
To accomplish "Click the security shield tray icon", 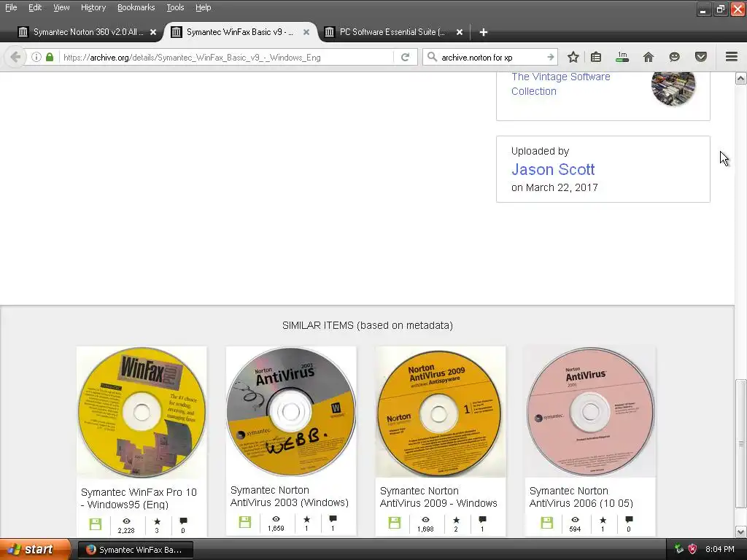I will click(693, 549).
